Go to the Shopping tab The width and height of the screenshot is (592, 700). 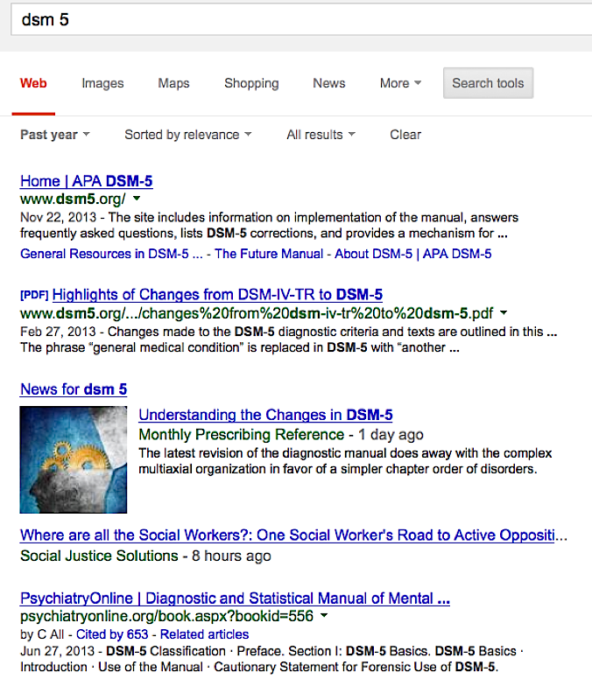(x=251, y=83)
